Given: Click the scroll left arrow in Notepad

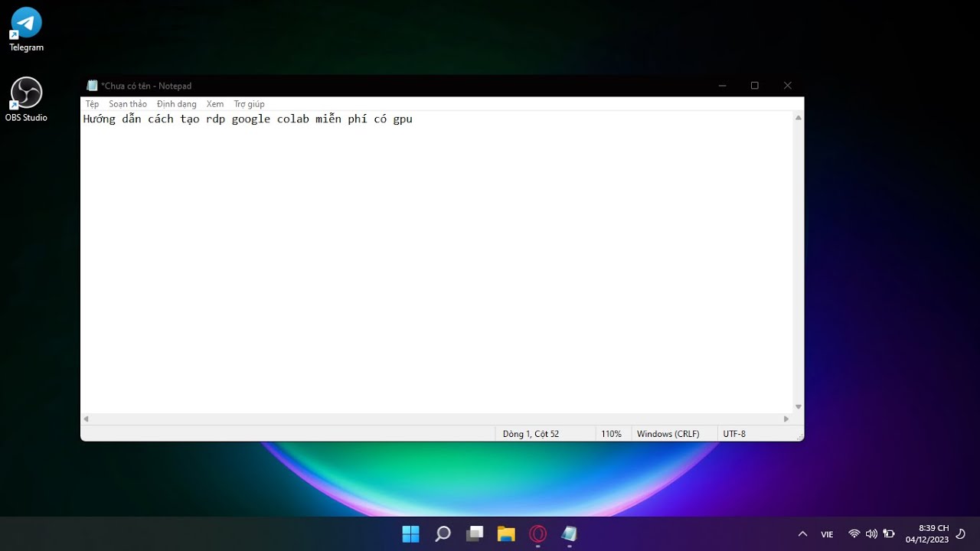Looking at the screenshot, I should pyautogui.click(x=86, y=419).
